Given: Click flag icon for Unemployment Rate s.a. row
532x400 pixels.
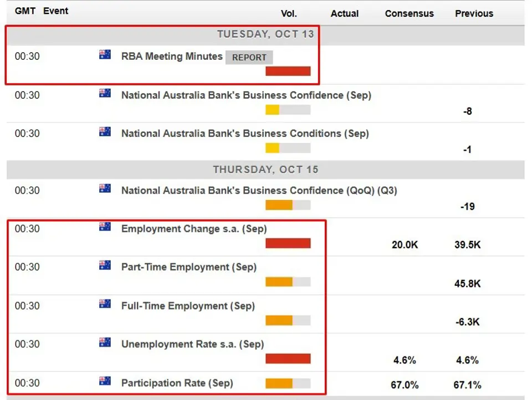Looking at the screenshot, I should point(105,342).
